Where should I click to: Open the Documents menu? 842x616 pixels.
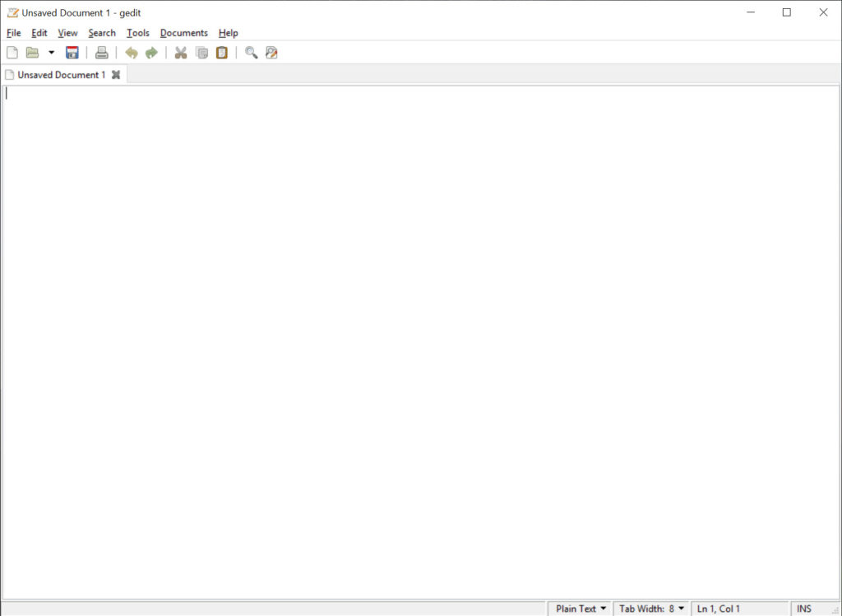point(183,33)
